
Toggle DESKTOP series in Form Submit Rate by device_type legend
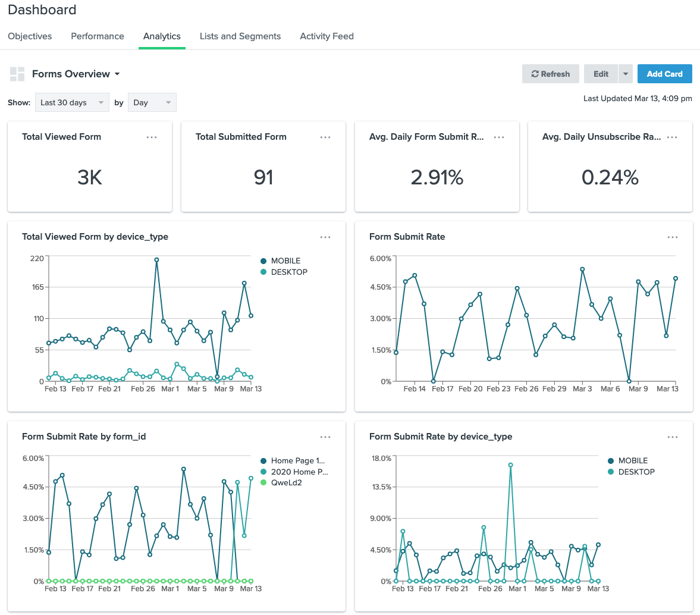point(631,472)
